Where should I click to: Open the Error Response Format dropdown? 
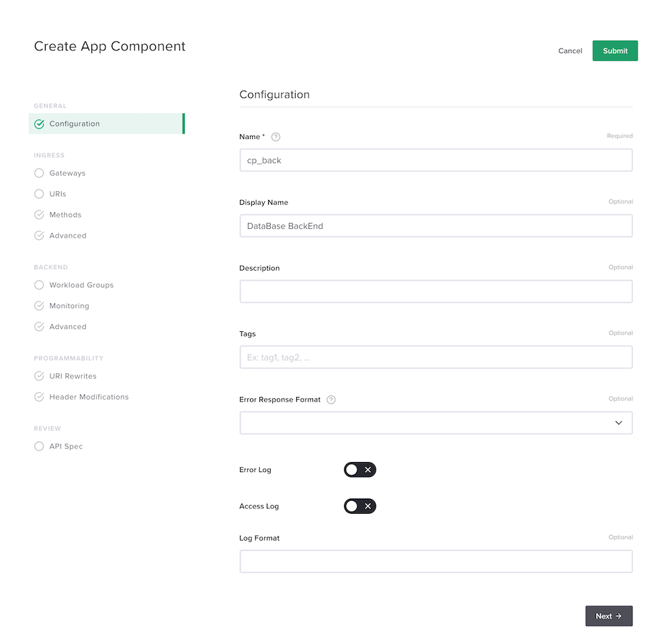436,423
